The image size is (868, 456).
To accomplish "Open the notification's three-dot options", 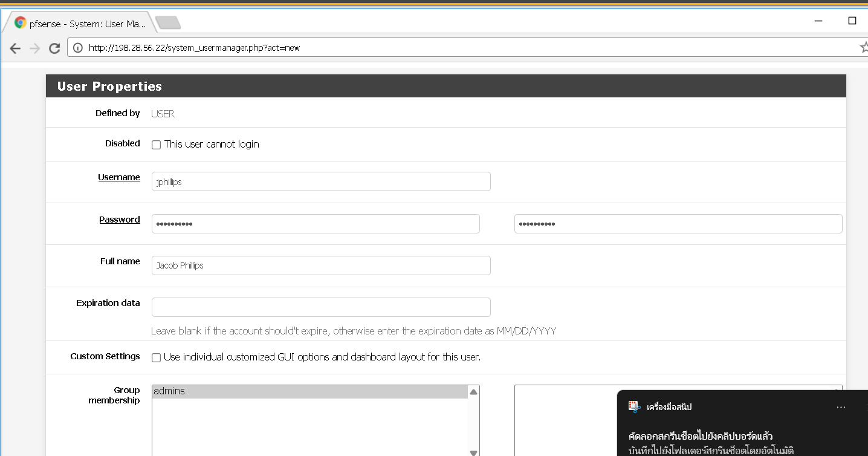I will point(841,408).
